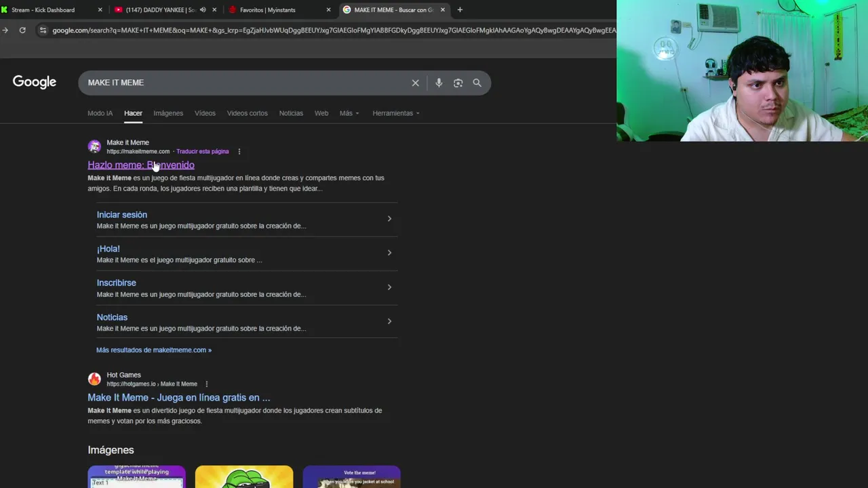
Task: Select the Modo IA search filter
Action: (100, 113)
